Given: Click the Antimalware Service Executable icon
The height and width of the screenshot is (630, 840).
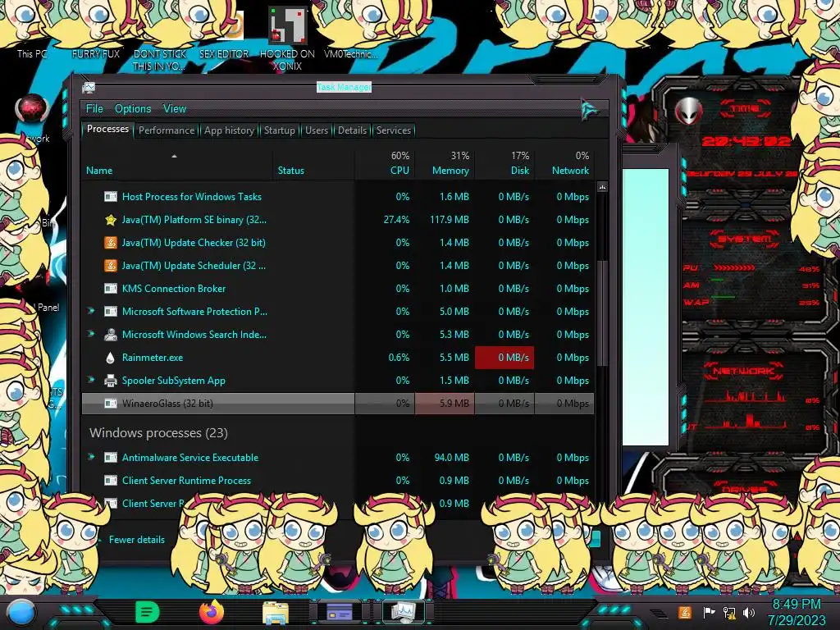Looking at the screenshot, I should [x=111, y=458].
